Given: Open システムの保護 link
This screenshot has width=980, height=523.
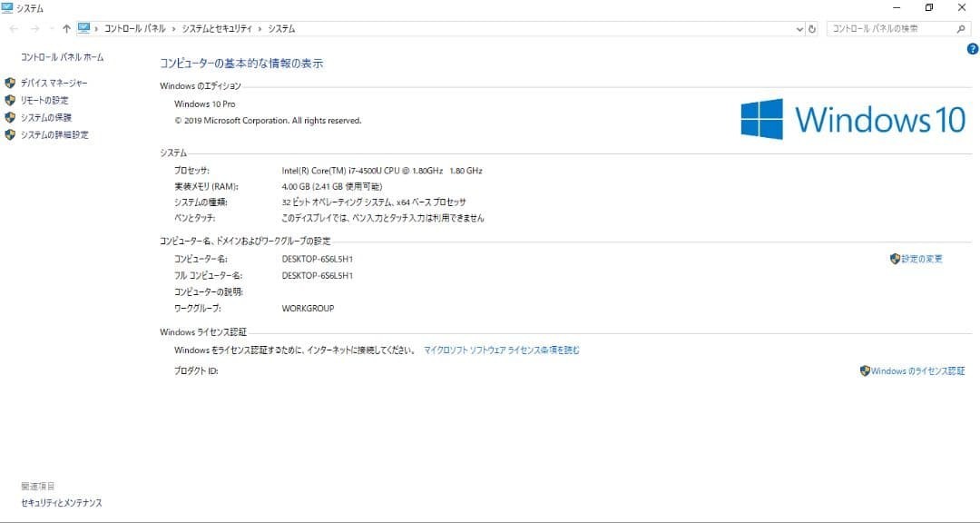Looking at the screenshot, I should (45, 117).
